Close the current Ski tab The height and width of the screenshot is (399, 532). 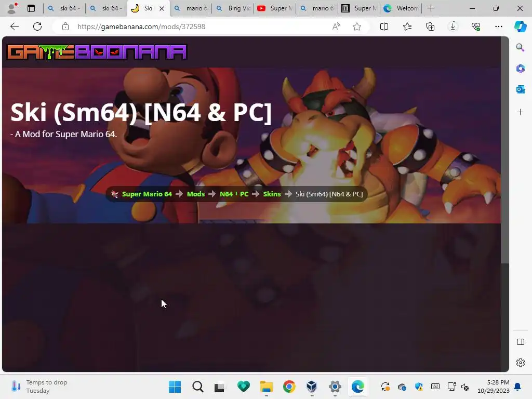(162, 8)
